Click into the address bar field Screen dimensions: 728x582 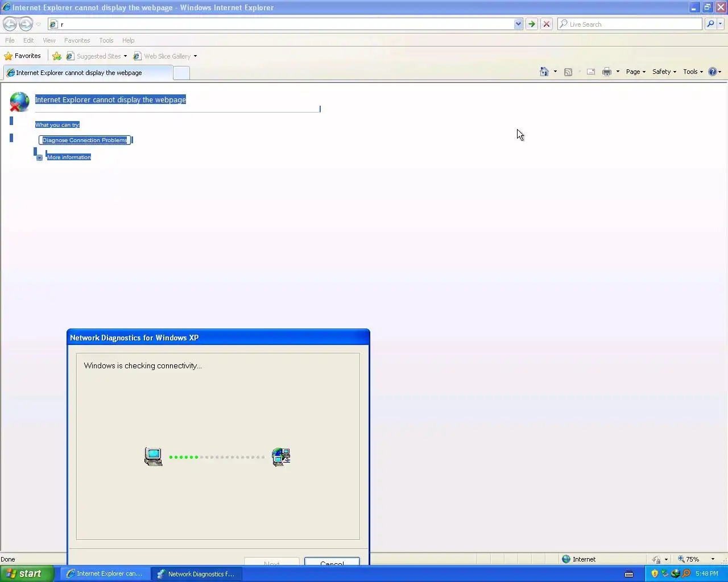282,24
